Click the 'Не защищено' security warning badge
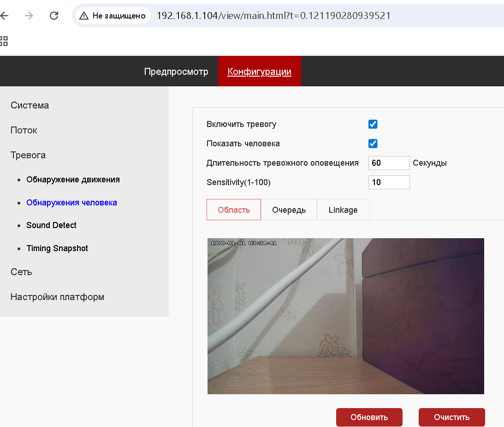The width and height of the screenshot is (504, 427). click(x=112, y=15)
